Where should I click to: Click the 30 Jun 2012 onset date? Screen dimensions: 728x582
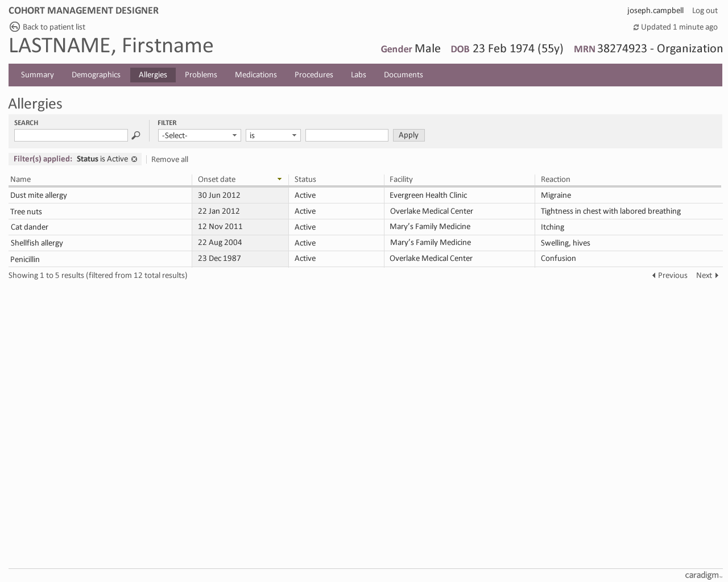point(219,195)
